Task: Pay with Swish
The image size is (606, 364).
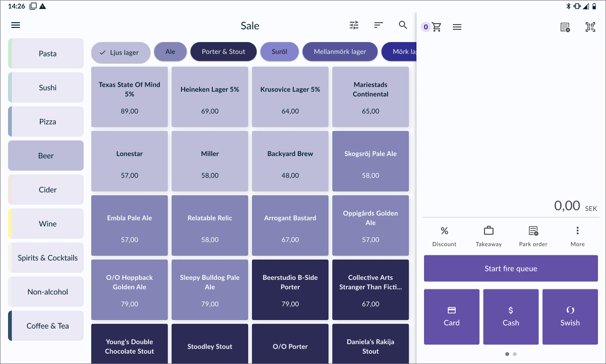Action: (x=570, y=317)
